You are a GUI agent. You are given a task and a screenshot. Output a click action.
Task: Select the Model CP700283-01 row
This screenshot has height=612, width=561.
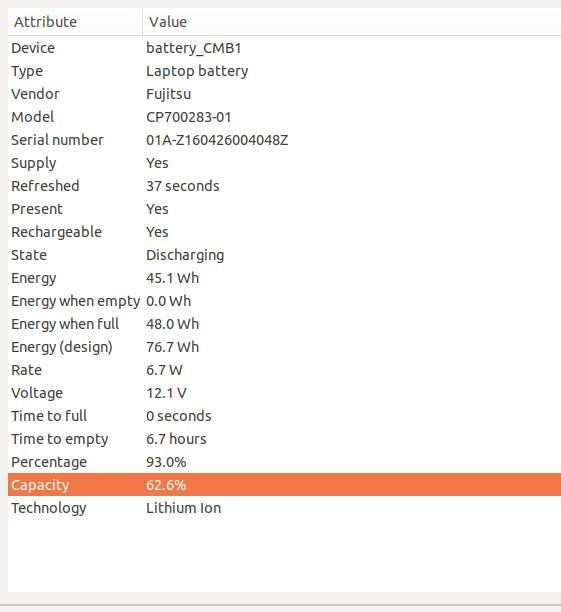pos(284,117)
